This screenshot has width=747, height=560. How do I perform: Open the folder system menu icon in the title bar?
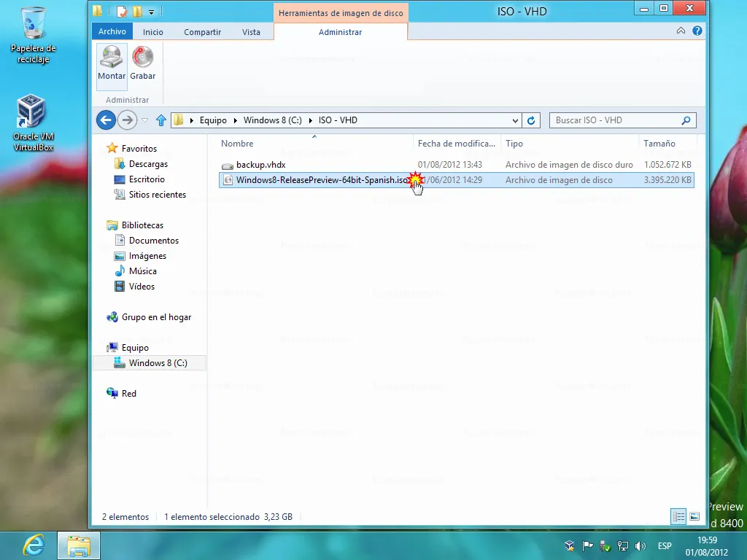click(x=98, y=11)
